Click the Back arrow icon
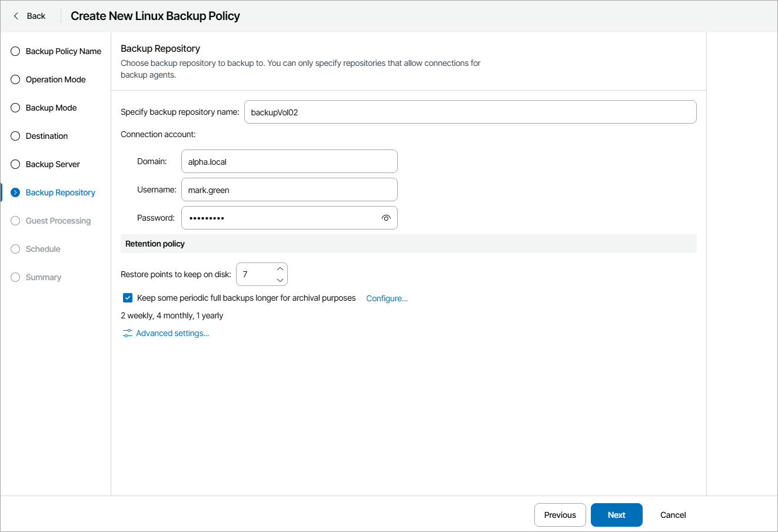Image resolution: width=778 pixels, height=532 pixels. [16, 16]
